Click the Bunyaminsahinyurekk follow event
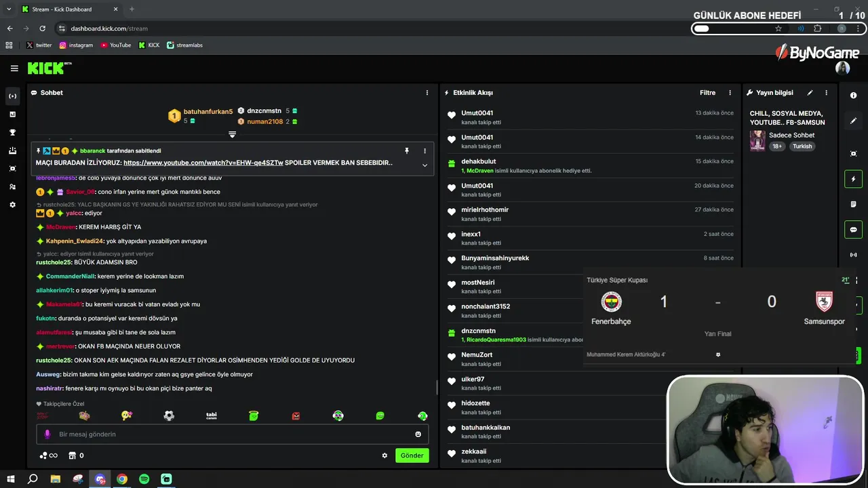This screenshot has width=868, height=488. pyautogui.click(x=590, y=262)
